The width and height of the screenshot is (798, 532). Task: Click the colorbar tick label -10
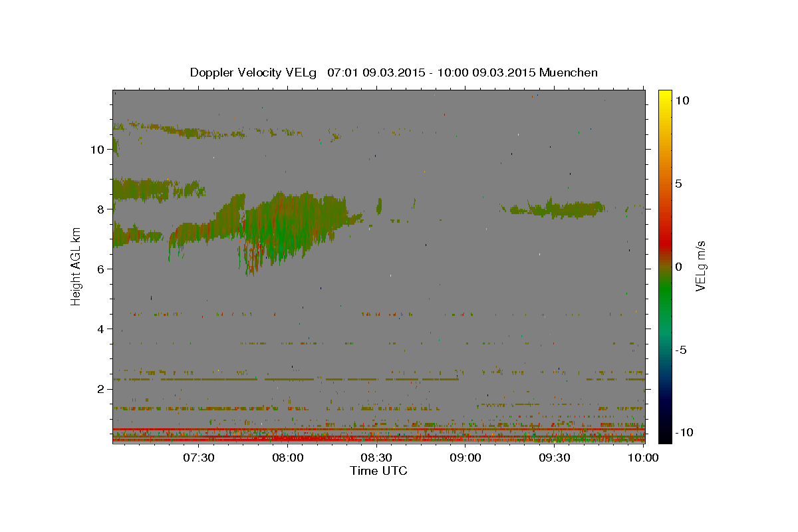click(x=684, y=432)
